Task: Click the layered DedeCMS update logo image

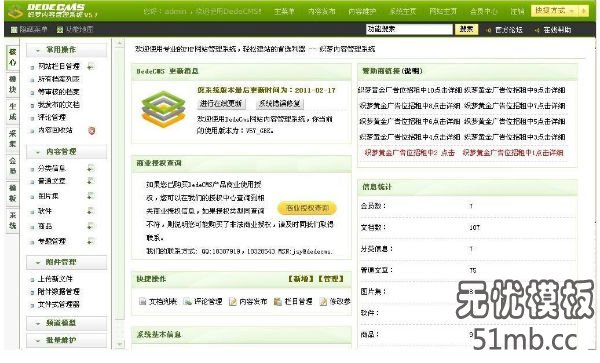Action: pyautogui.click(x=163, y=109)
